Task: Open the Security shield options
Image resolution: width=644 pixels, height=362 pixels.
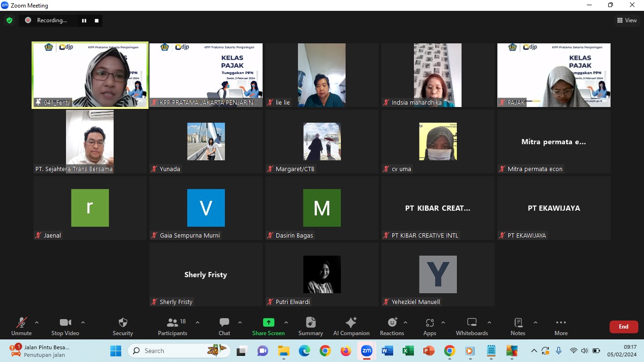Action: click(x=123, y=326)
